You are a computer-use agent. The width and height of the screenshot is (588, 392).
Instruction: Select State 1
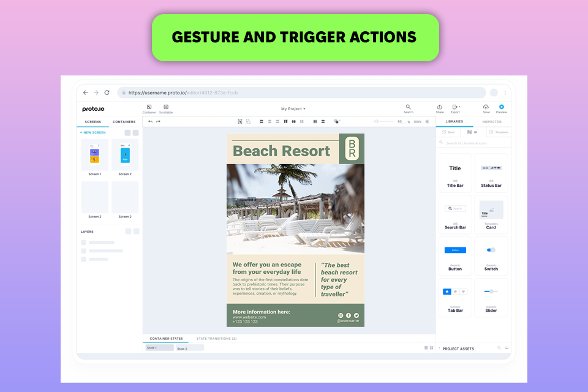(159, 348)
